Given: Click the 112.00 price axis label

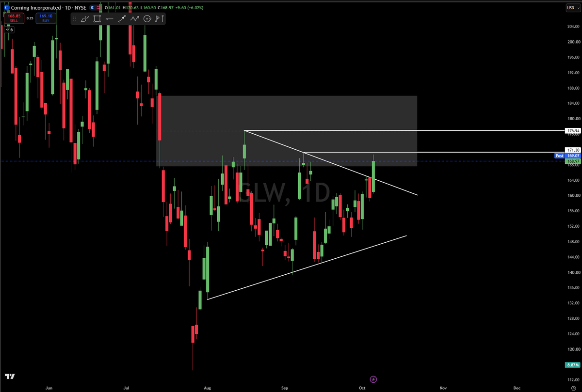Looking at the screenshot, I should (x=573, y=380).
